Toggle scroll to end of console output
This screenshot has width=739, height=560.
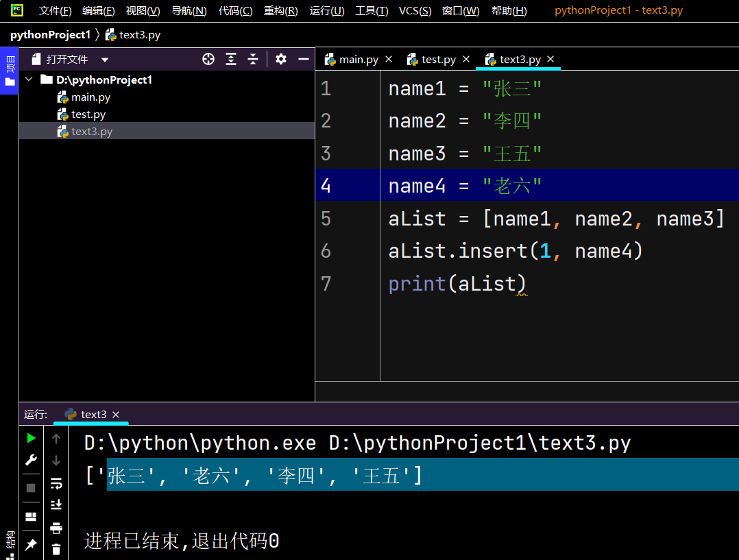pos(56,505)
